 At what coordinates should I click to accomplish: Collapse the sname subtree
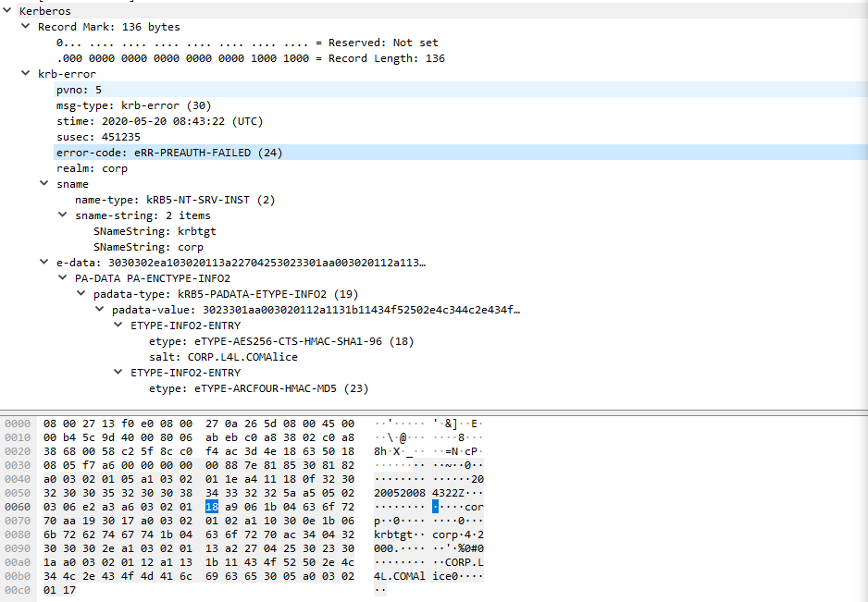(44, 184)
